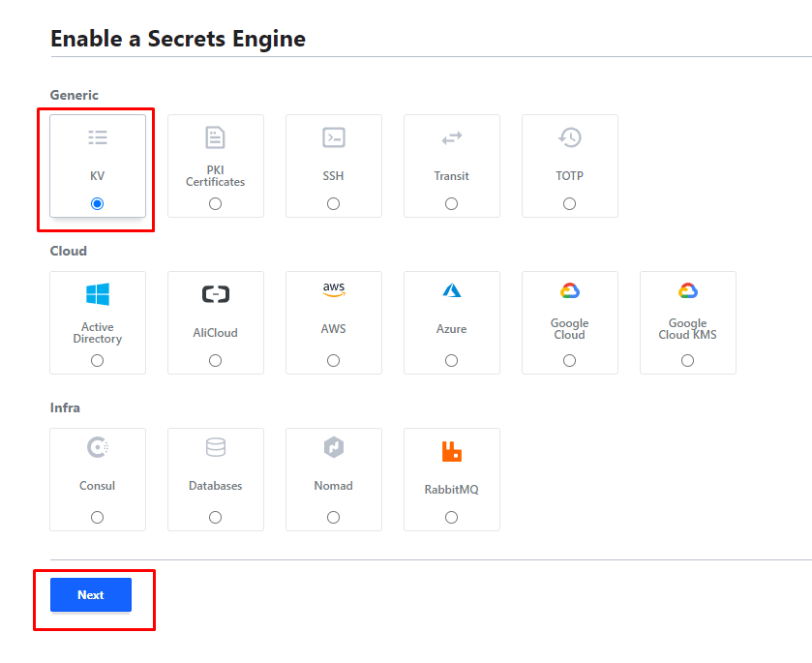Select the SSH radio button
The image size is (812, 663).
pos(333,204)
